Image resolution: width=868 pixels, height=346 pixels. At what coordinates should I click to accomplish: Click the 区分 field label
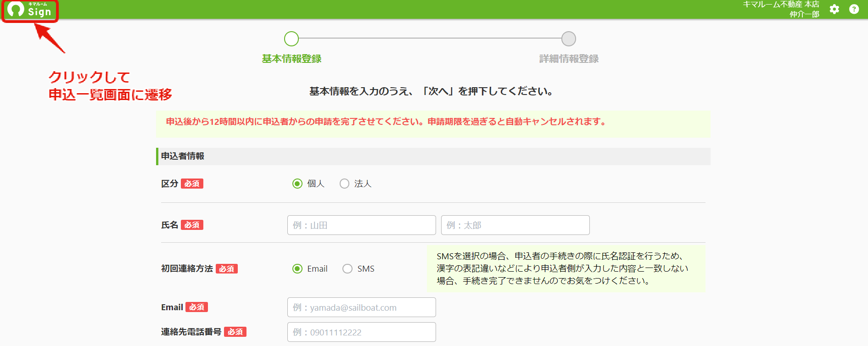(x=169, y=184)
